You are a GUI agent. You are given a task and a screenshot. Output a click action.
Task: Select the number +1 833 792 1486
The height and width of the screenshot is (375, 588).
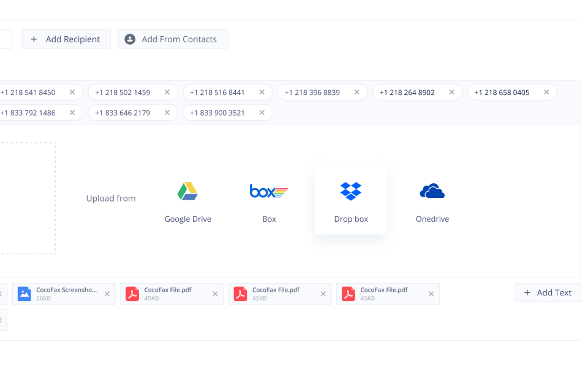tap(28, 113)
